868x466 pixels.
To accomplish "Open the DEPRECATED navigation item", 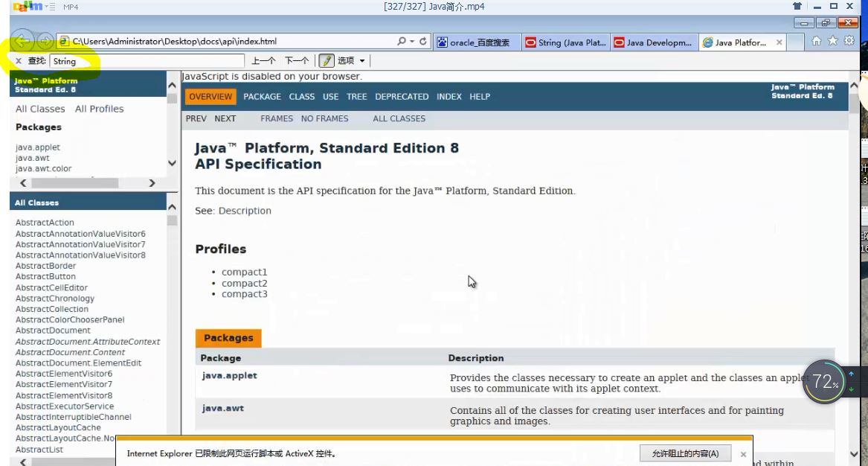I will 402,97.
